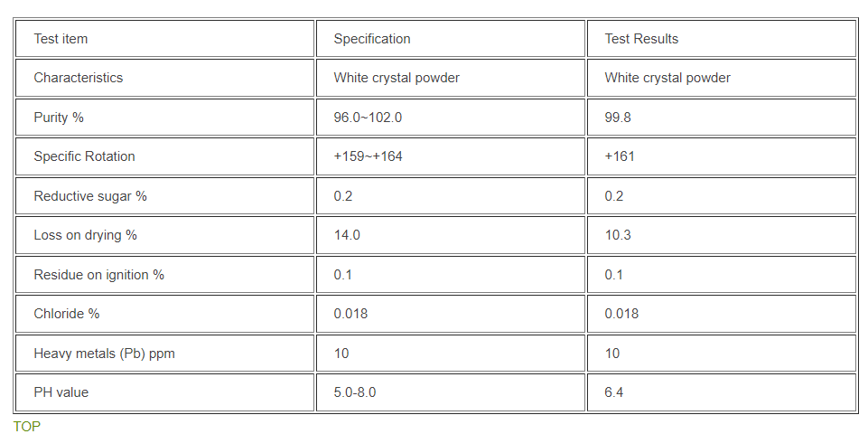This screenshot has height=434, width=868.
Task: Click the 'Heavy metals (Pb) ppm' label
Action: click(x=104, y=354)
